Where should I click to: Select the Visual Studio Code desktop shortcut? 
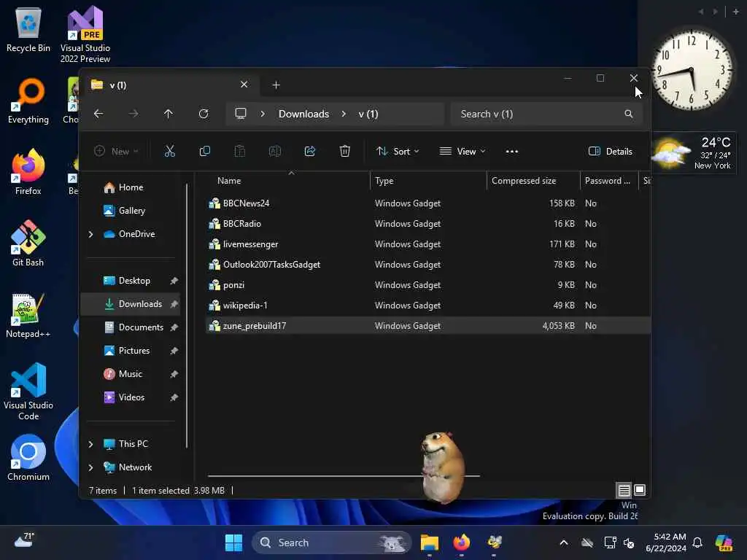point(28,392)
